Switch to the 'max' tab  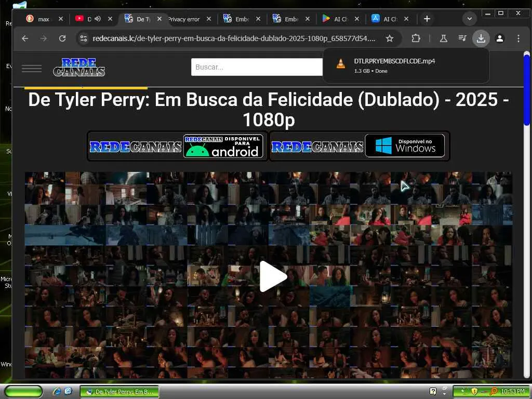point(43,19)
